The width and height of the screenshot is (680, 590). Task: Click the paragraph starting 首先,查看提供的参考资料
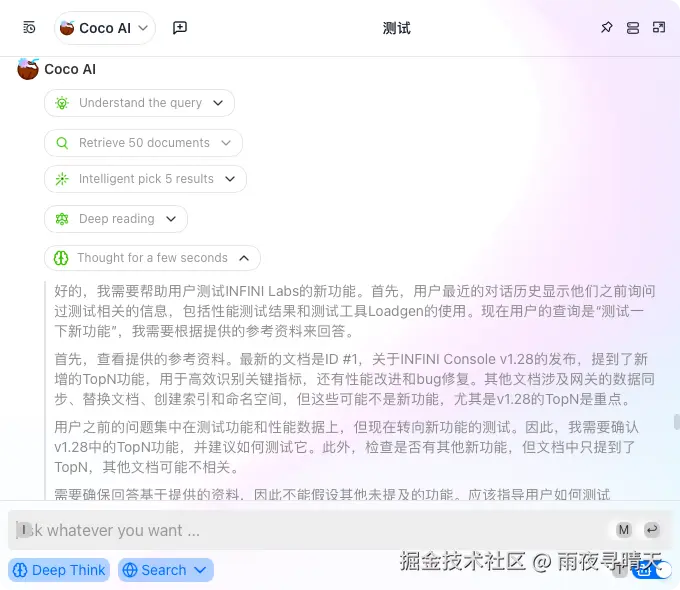(355, 379)
